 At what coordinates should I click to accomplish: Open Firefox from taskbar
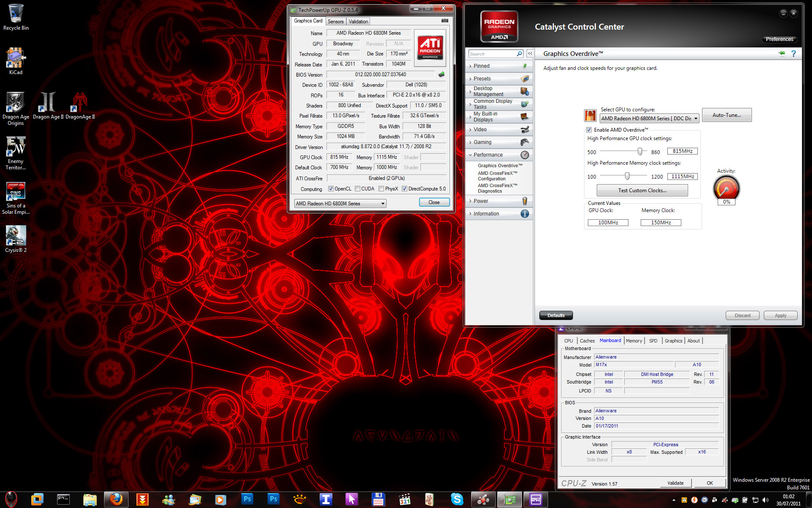[x=116, y=500]
